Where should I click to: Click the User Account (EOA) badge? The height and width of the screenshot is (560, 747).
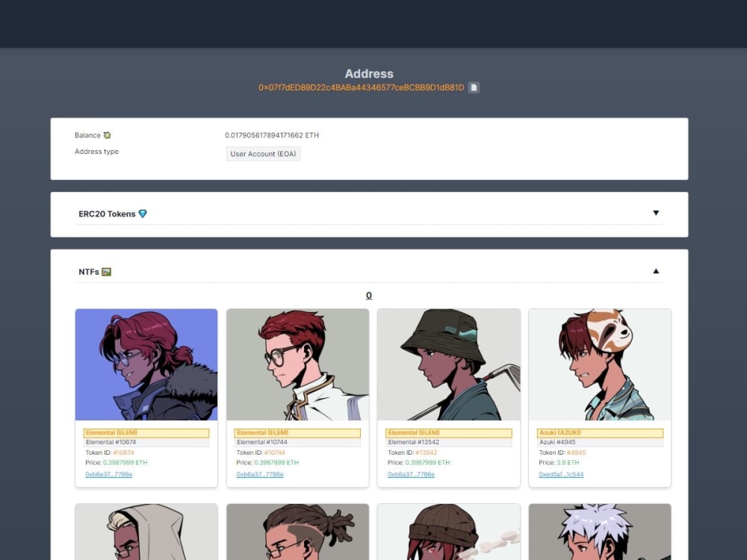[x=264, y=154]
